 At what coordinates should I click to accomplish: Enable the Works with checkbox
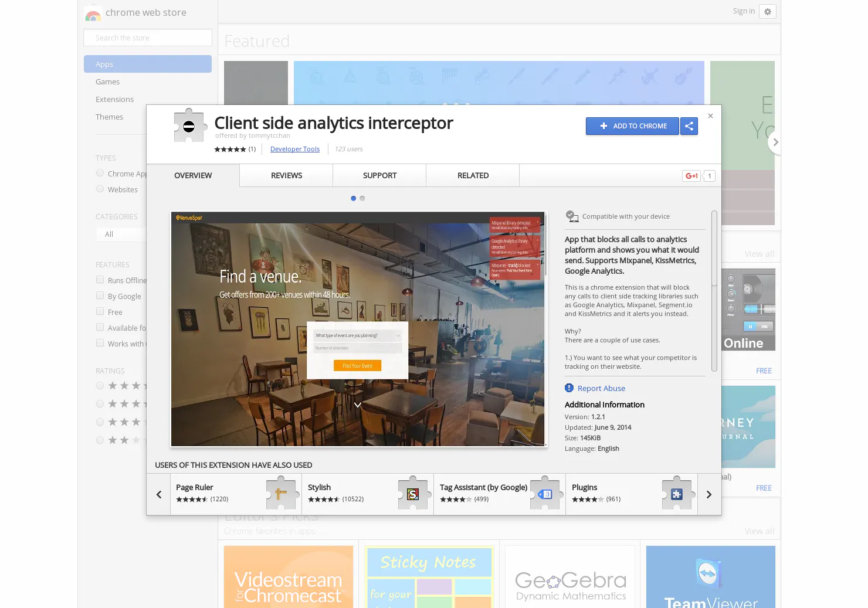click(100, 343)
